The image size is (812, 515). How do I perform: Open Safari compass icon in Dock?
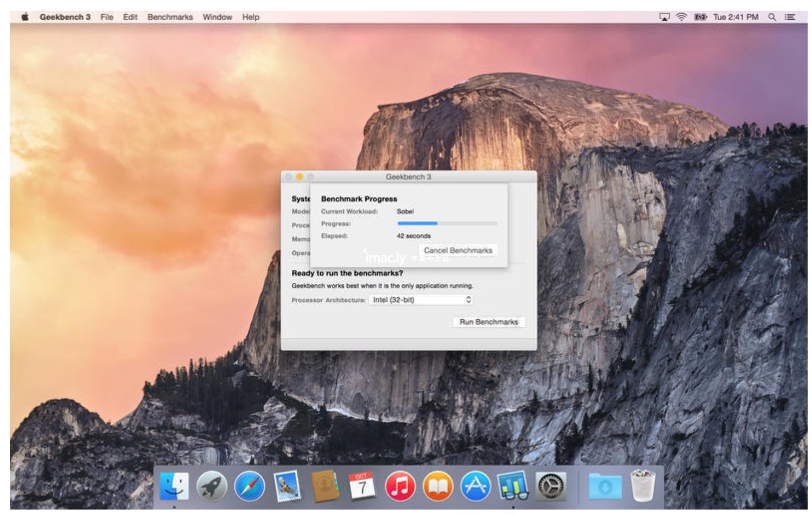[x=250, y=486]
